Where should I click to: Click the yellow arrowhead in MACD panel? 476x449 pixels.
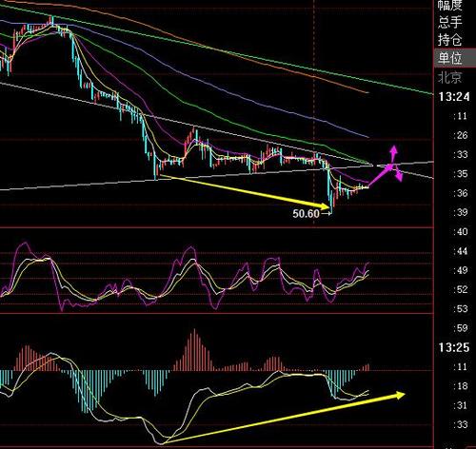(400, 395)
